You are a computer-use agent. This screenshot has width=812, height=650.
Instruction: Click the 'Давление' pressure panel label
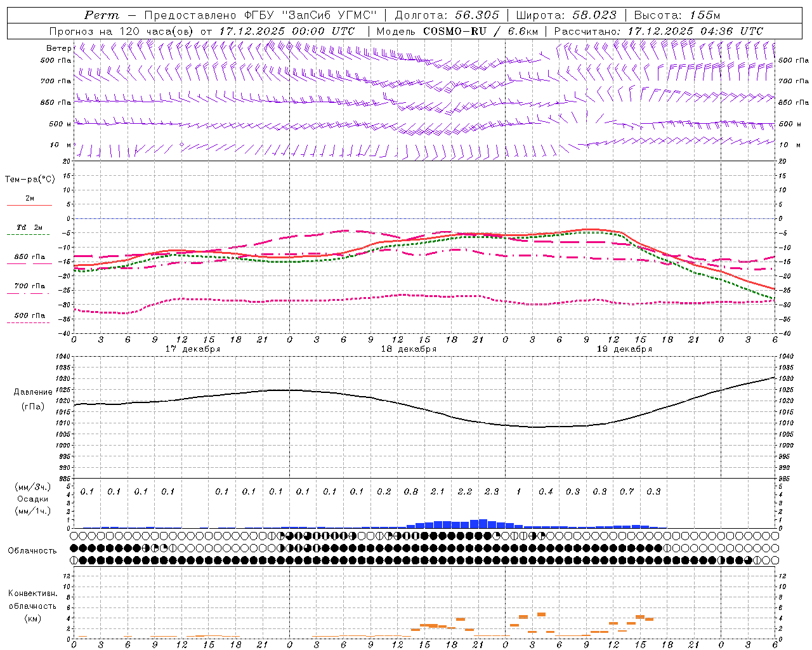click(33, 392)
